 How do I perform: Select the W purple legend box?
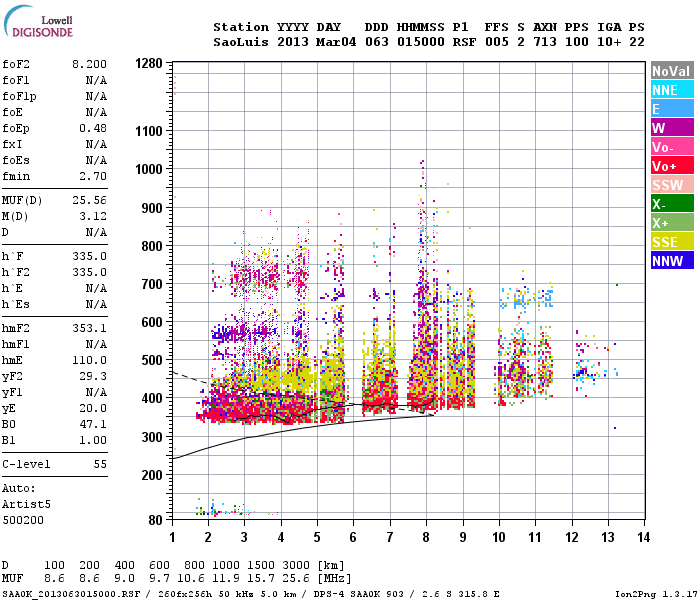[x=672, y=128]
